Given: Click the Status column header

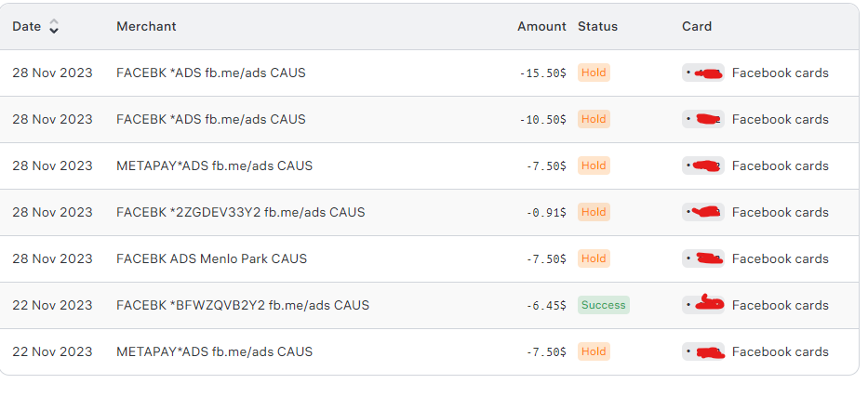Looking at the screenshot, I should 597,26.
